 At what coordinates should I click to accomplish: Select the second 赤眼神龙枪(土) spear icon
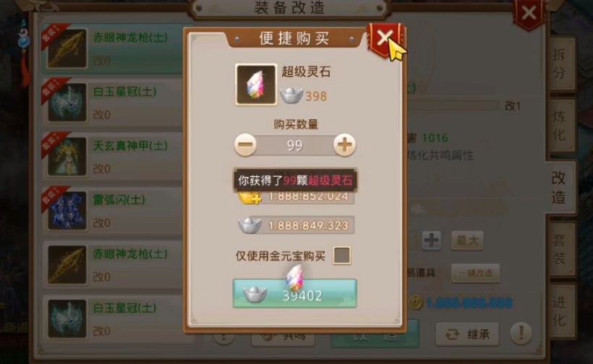[67, 264]
